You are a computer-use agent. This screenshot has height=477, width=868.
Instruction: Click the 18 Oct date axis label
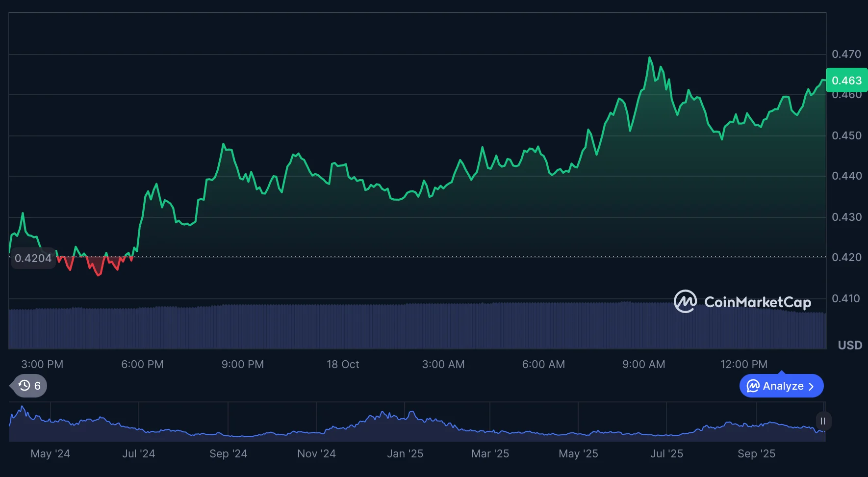pyautogui.click(x=343, y=364)
